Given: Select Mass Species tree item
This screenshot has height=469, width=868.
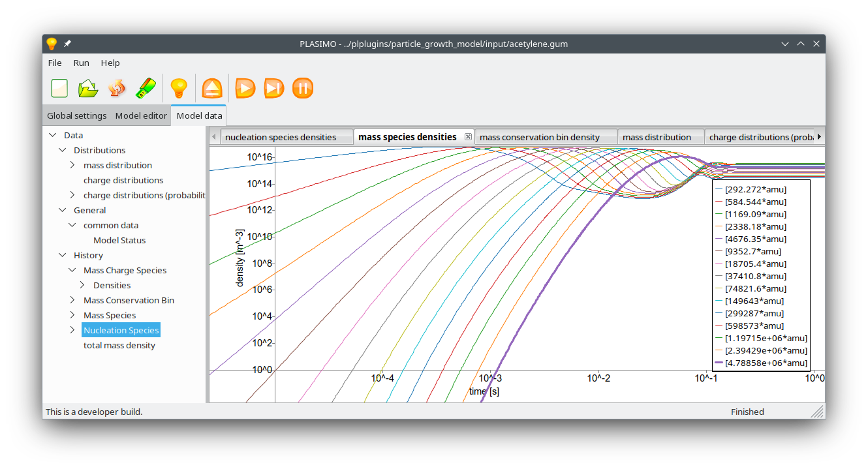Looking at the screenshot, I should pos(110,315).
